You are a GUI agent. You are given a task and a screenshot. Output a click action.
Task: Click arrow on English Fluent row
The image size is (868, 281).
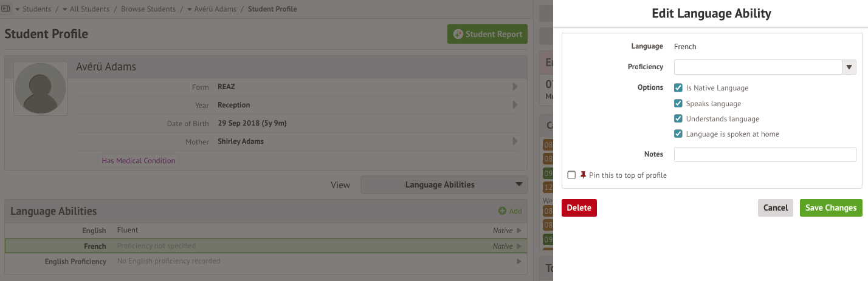519,231
